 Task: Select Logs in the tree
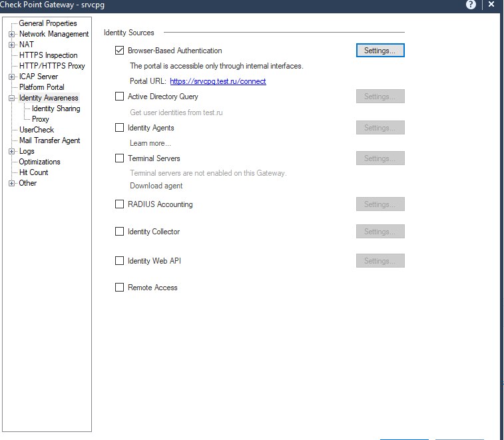[x=27, y=151]
